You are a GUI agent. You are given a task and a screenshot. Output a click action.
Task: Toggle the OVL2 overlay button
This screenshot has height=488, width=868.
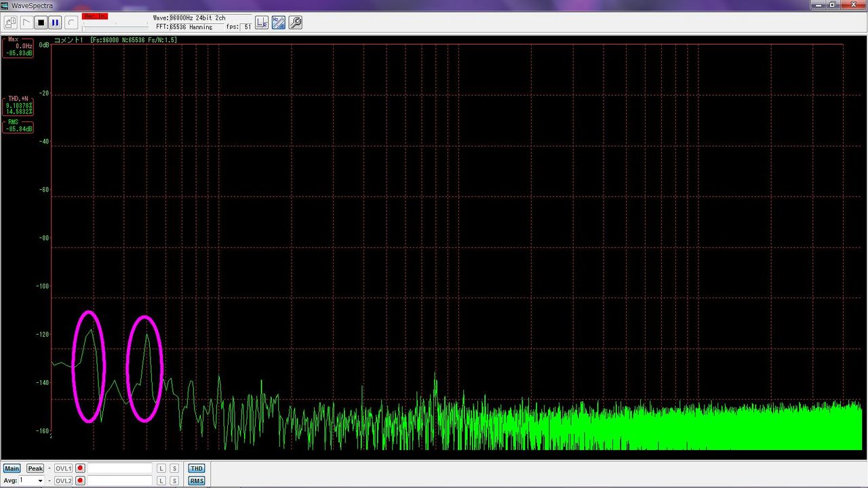(63, 481)
